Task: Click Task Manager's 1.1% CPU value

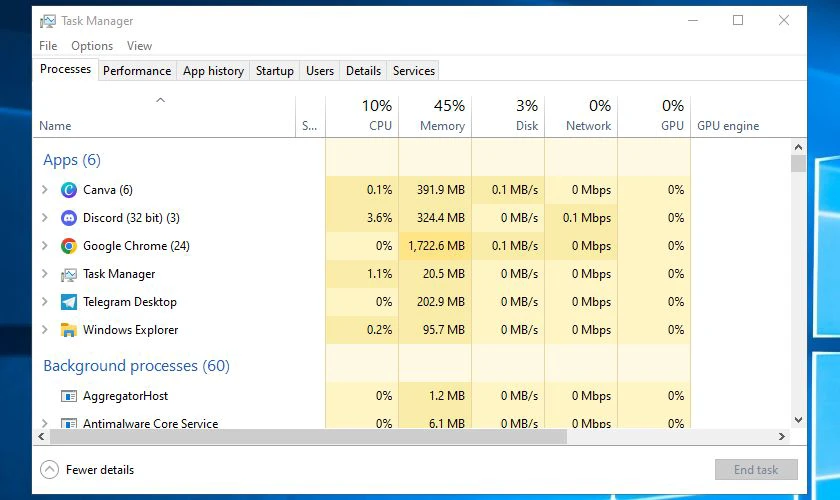Action: [379, 274]
